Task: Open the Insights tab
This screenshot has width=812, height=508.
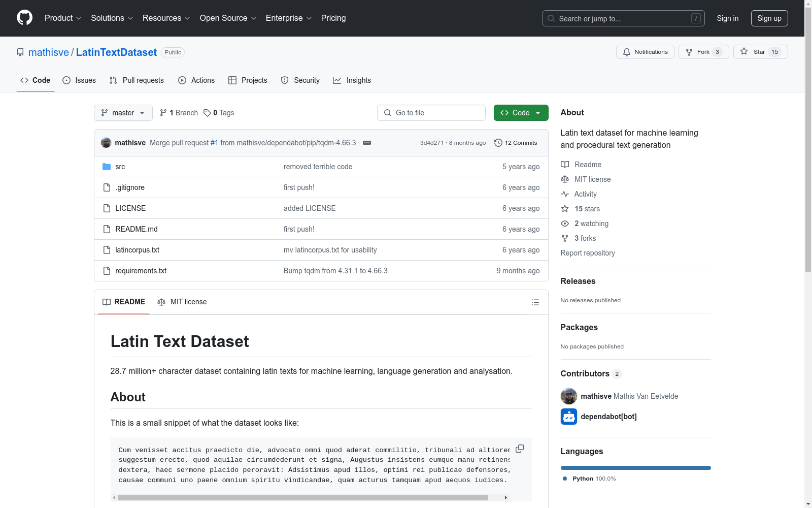Action: point(352,80)
